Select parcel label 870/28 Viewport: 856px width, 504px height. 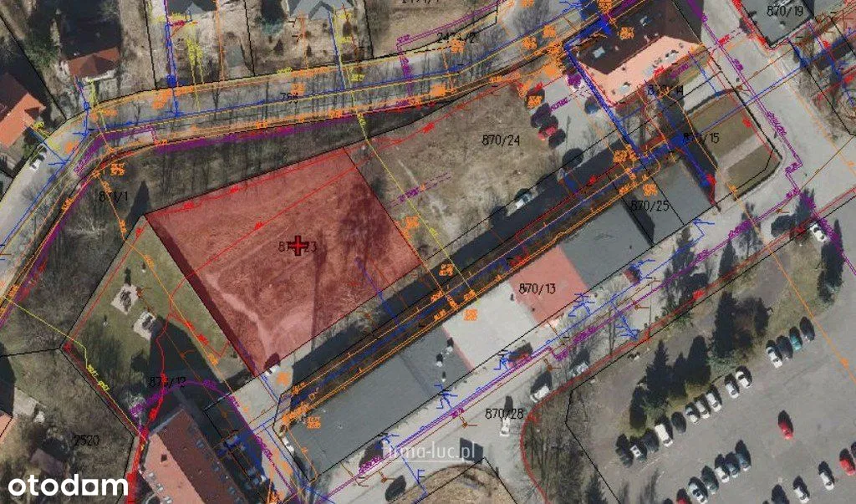pos(504,414)
